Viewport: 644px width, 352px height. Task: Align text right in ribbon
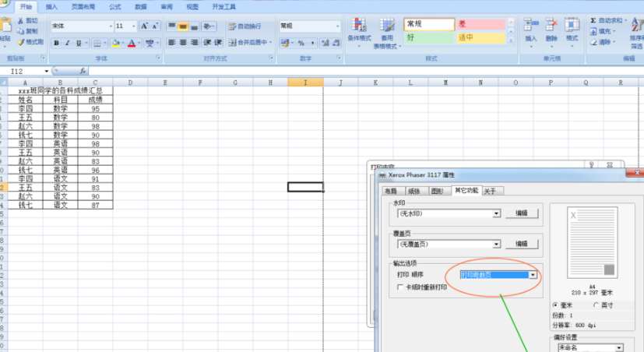[194, 42]
